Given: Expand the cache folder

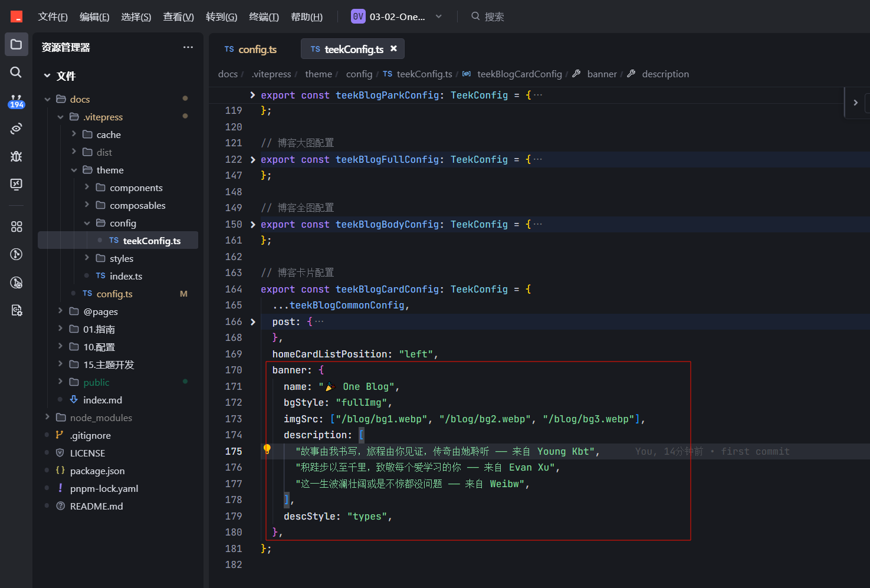Looking at the screenshot, I should click(x=74, y=134).
